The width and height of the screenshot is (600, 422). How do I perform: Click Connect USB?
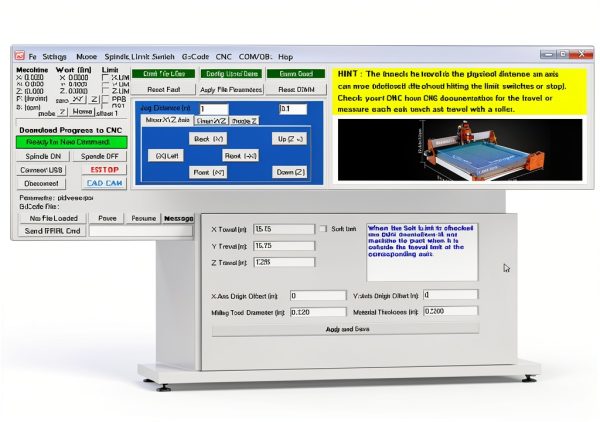pyautogui.click(x=41, y=170)
